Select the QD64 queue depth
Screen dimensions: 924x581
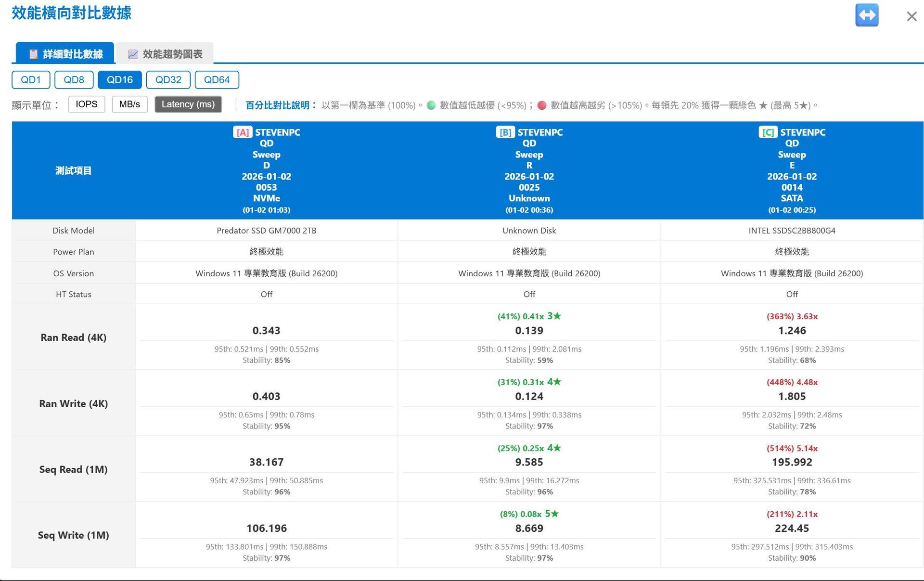click(x=217, y=79)
